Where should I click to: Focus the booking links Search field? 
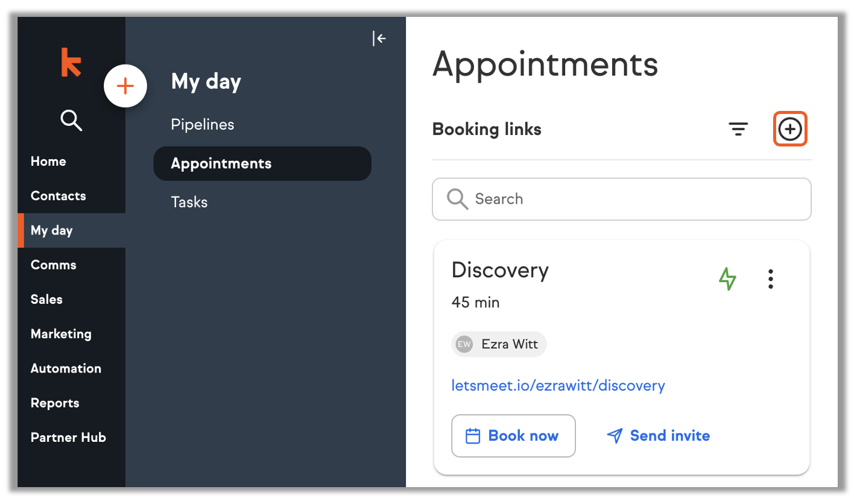point(622,199)
